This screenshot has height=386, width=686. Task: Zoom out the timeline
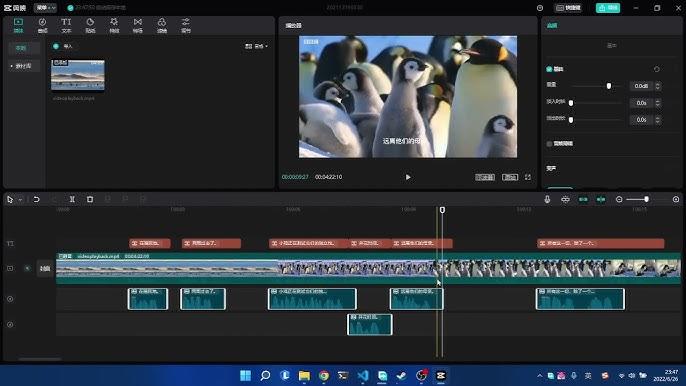tap(619, 200)
